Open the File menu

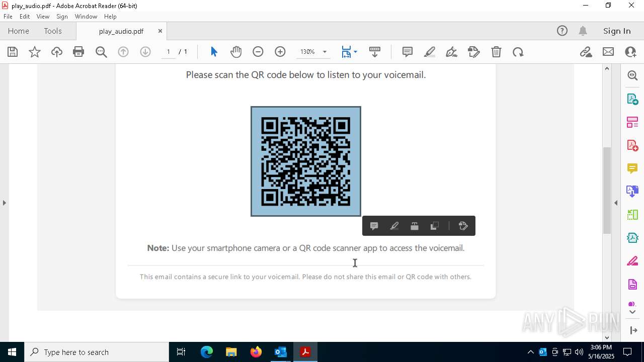pyautogui.click(x=8, y=17)
